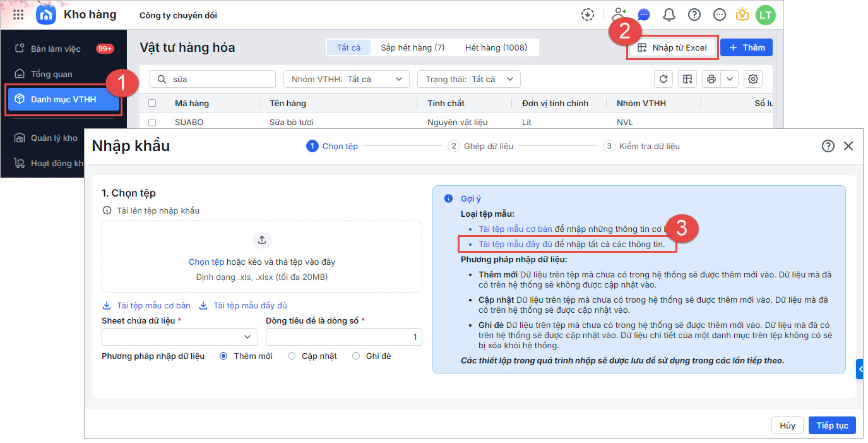This screenshot has height=443, width=868.
Task: Click the Dòng tiêu đề row number field
Action: tap(343, 337)
